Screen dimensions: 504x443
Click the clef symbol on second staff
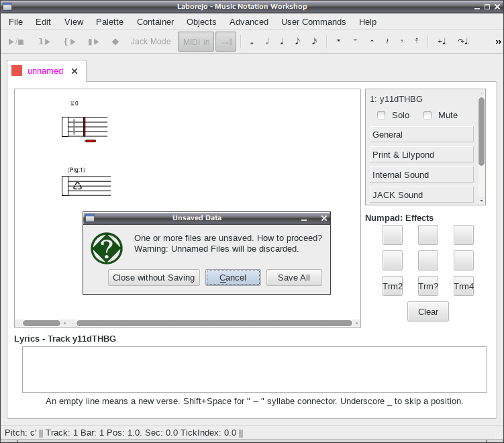pyautogui.click(x=77, y=185)
